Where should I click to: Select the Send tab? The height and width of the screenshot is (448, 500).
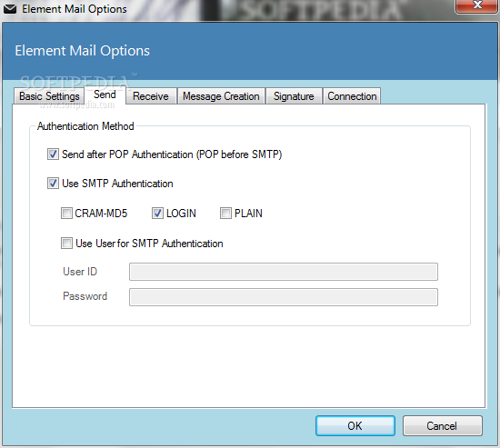[105, 95]
